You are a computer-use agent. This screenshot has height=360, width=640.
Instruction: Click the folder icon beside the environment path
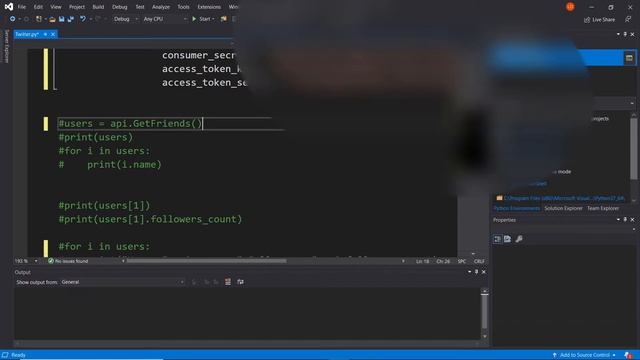[499, 198]
